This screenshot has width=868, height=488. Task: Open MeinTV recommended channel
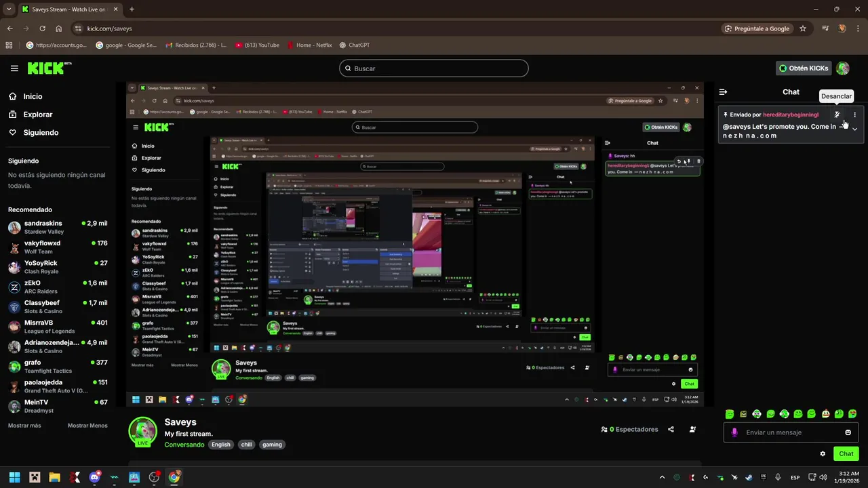click(x=58, y=406)
